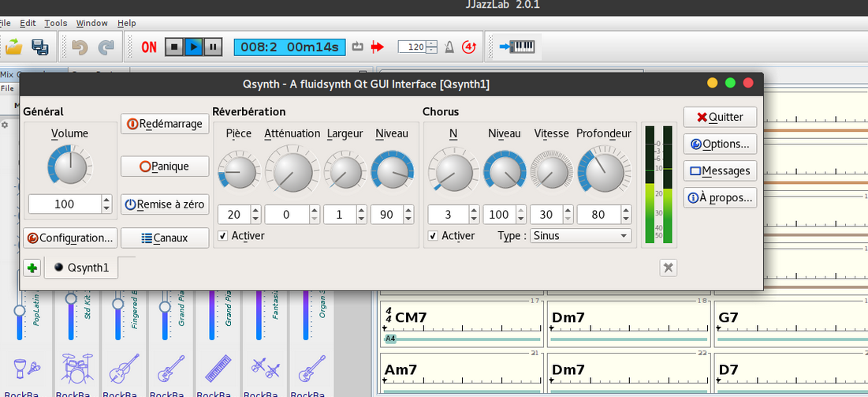Viewport: 868px width, 397px height.
Task: Click the Save All disk icon
Action: pos(40,47)
